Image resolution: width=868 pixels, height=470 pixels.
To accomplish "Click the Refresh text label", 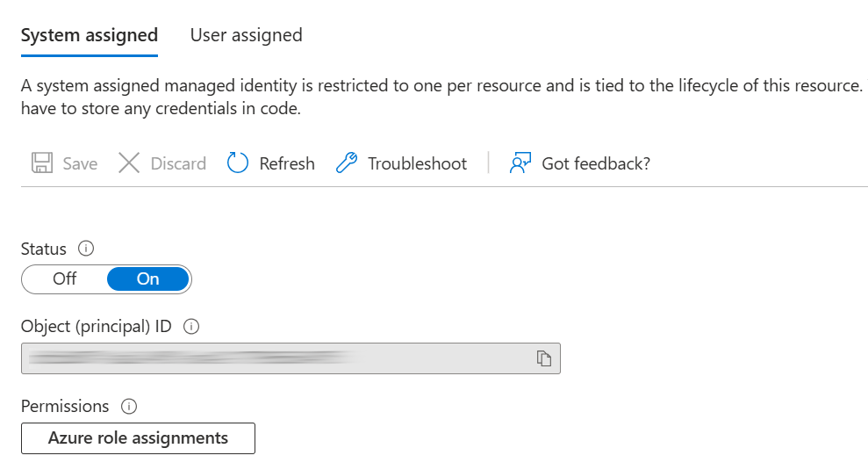I will pos(287,163).
